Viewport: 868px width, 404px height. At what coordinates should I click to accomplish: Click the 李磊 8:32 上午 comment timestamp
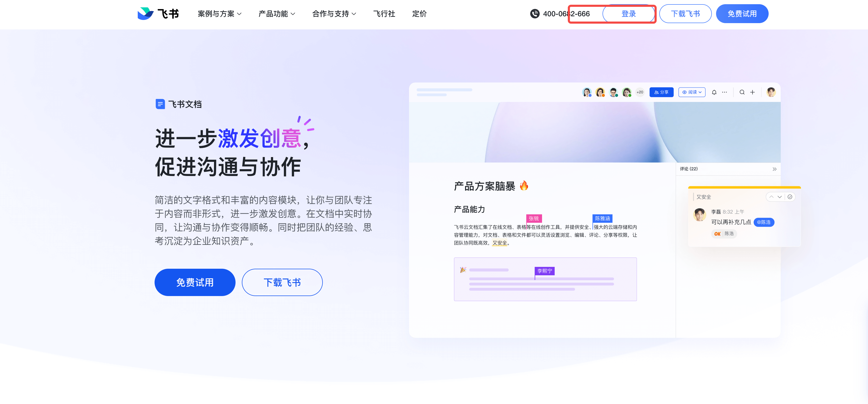[x=727, y=212]
